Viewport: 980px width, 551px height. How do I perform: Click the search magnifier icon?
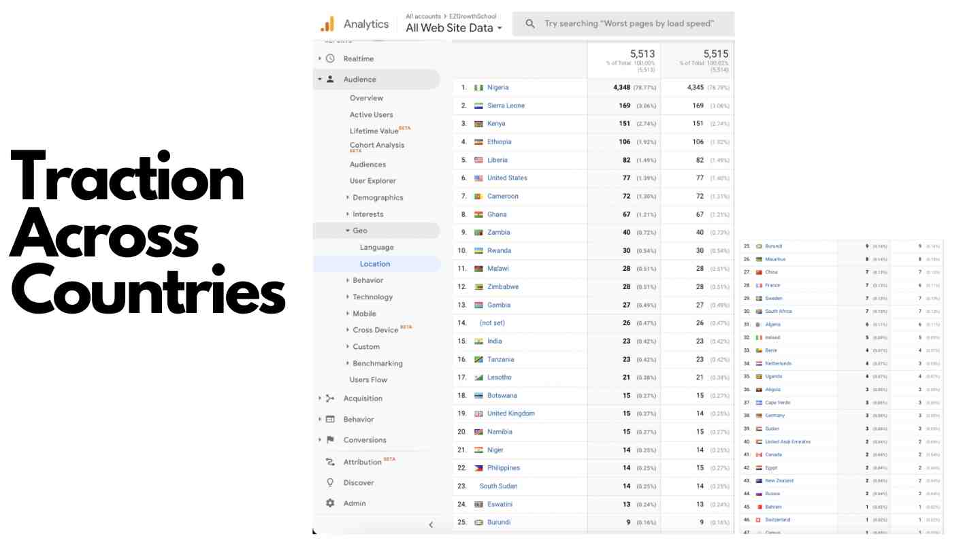click(530, 24)
